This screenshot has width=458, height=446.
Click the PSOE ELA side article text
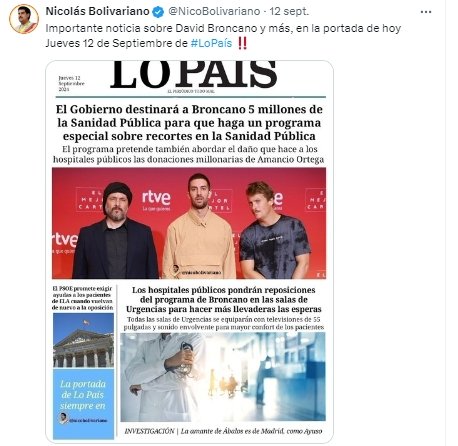(83, 298)
